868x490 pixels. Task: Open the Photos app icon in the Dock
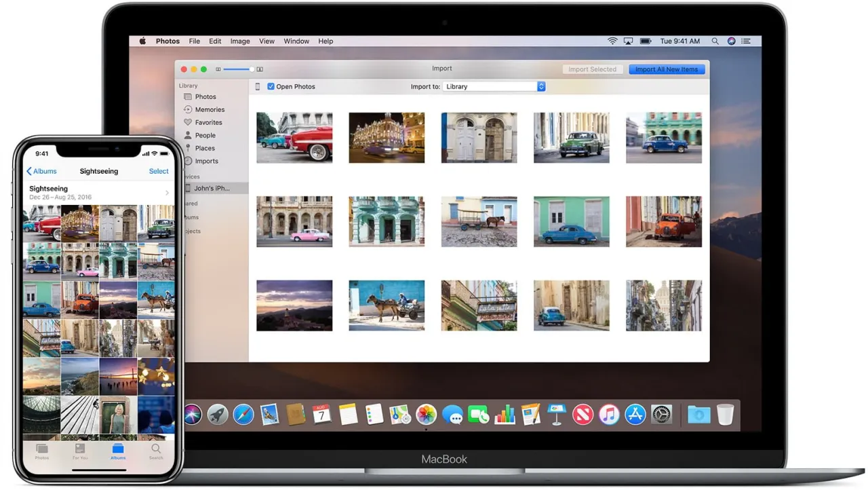(x=426, y=414)
